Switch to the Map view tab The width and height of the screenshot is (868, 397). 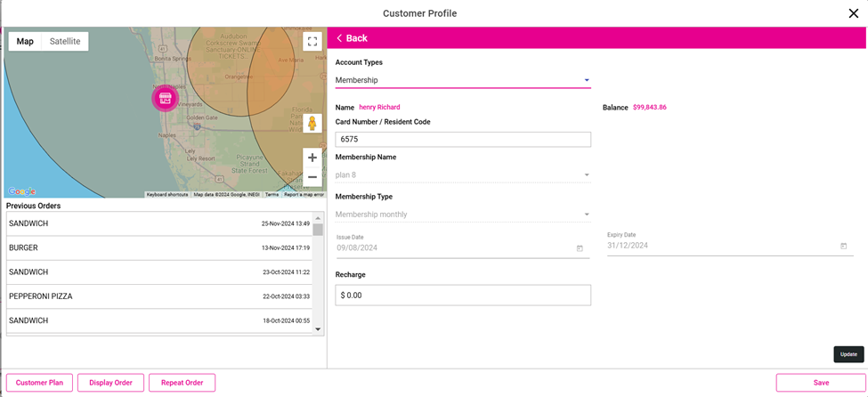[x=25, y=42]
